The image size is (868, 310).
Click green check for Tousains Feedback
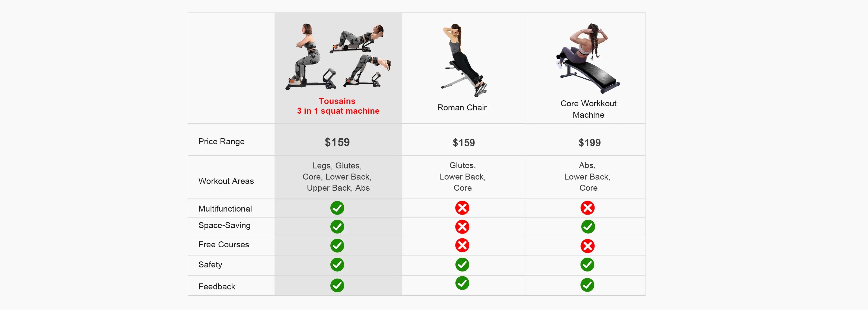click(337, 285)
